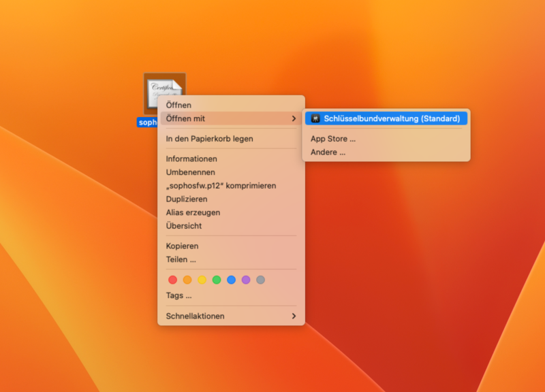Duplicate the file with Duplizieren
Screen dimensions: 545x392
pos(187,199)
